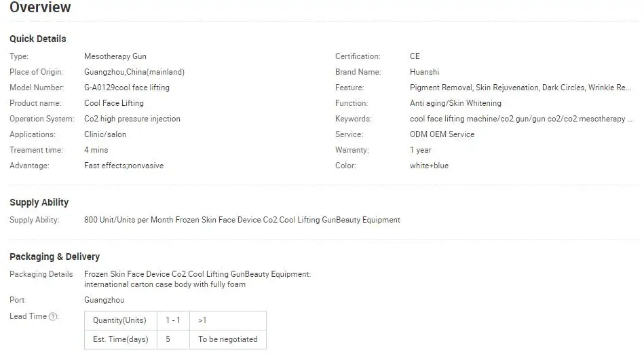Click 'Guangzhou,China(mainland)' origin value
This screenshot has height=361, width=644.
134,72
